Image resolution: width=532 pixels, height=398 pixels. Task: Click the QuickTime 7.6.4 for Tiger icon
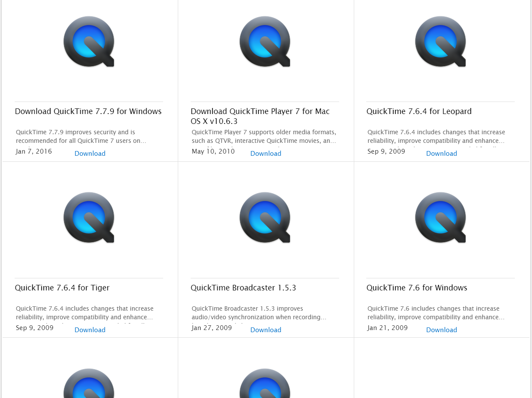[x=89, y=218]
